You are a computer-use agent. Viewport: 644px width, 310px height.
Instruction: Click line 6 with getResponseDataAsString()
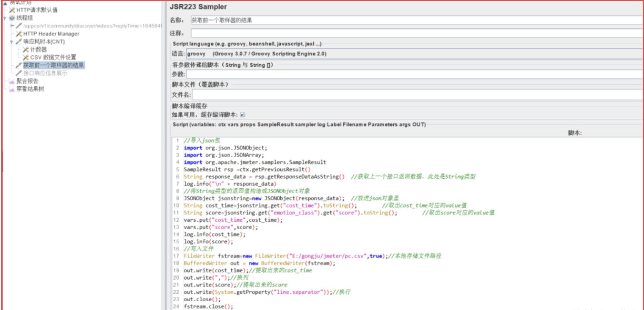330,177
